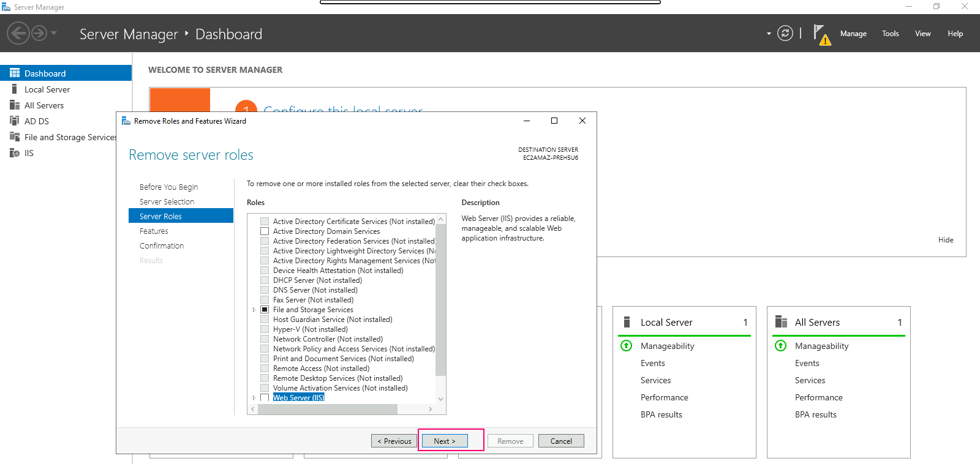Open All Servers tile title link
This screenshot has width=980, height=464.
point(817,323)
